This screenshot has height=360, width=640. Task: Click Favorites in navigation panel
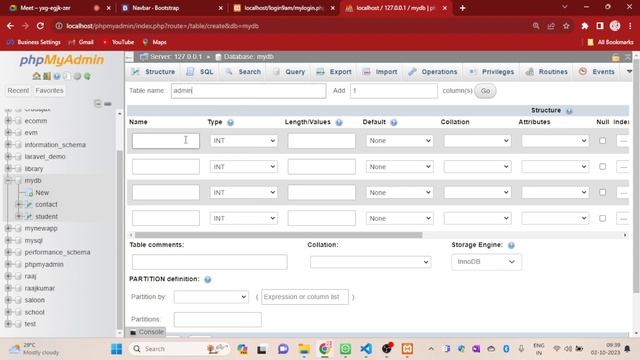(x=49, y=91)
